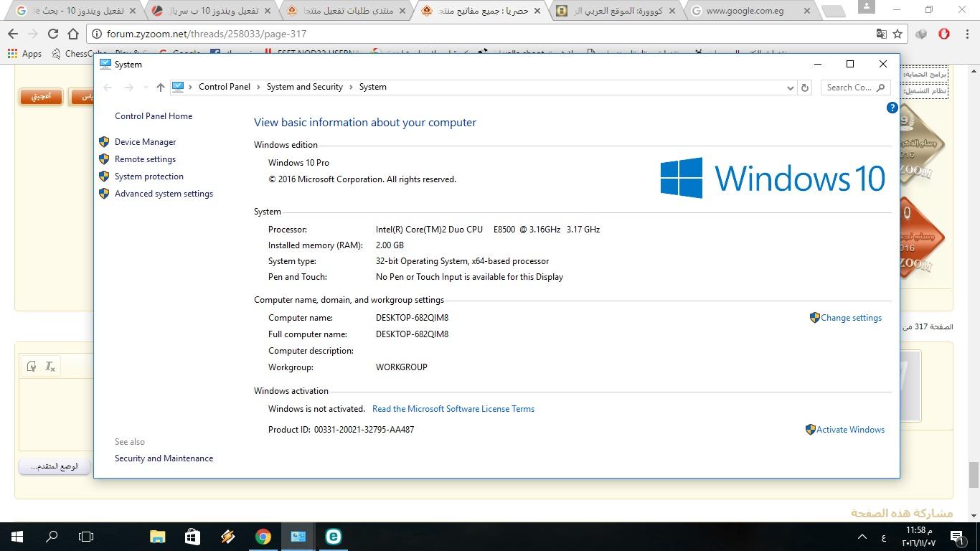
Task: Switch to تفعيل ويندوز 10 ب سريال tab
Action: [x=213, y=11]
